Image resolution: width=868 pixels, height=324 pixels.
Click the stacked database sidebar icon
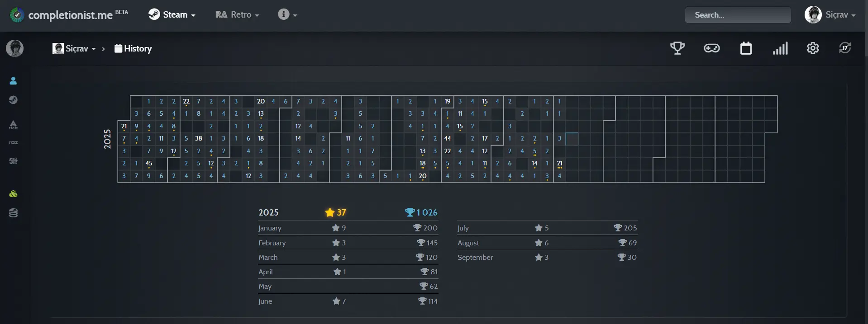pyautogui.click(x=13, y=213)
